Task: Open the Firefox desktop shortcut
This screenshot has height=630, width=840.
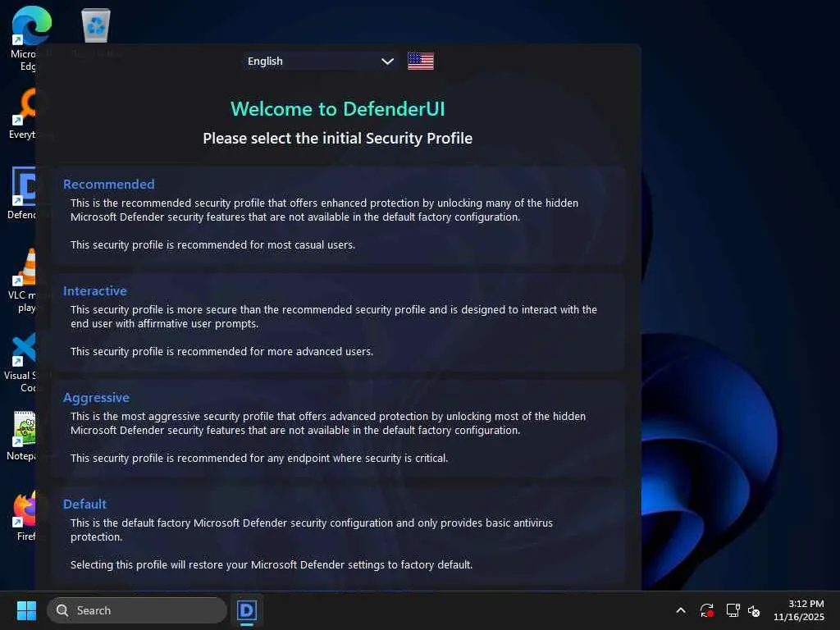Action: tap(24, 515)
